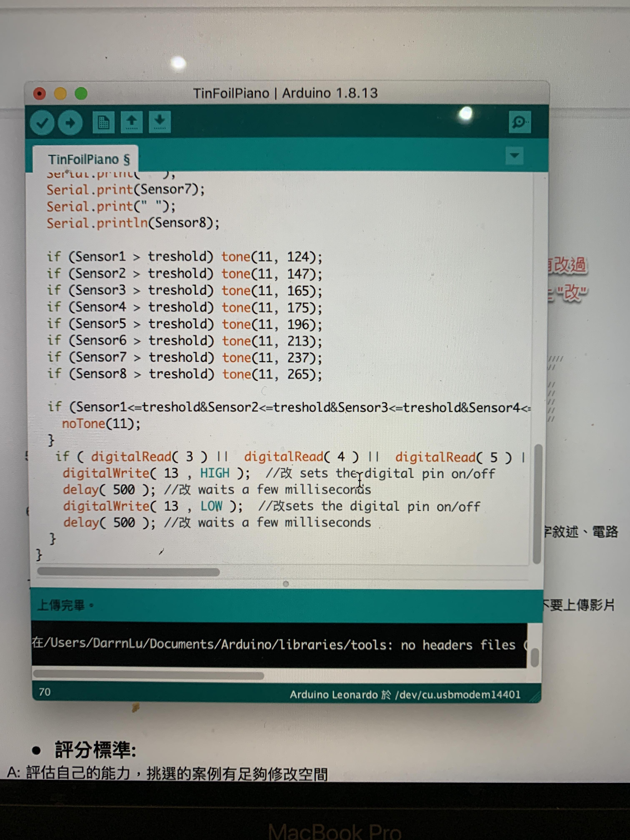Click the "上傳完畢" status message
This screenshot has height=840, width=630.
(x=65, y=605)
